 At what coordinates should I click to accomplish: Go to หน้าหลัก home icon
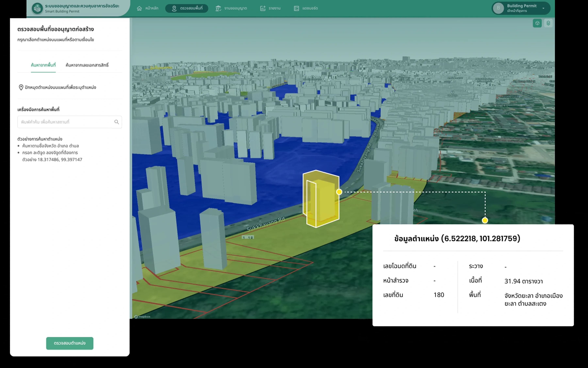[x=139, y=8]
